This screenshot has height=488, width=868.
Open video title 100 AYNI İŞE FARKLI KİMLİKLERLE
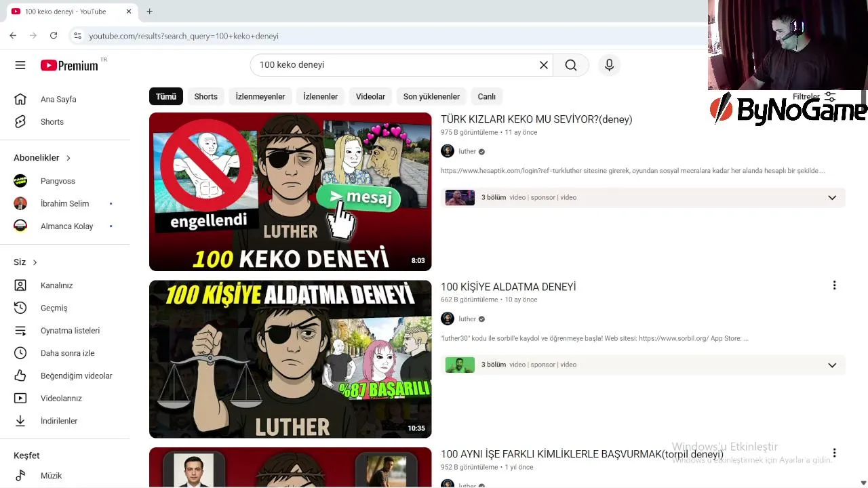pos(582,454)
